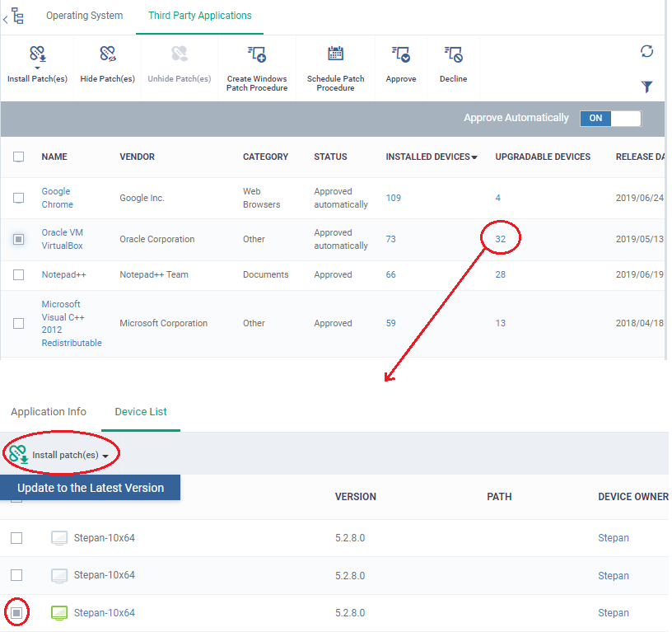
Task: Open the Google Chrome application link
Action: pyautogui.click(x=57, y=198)
